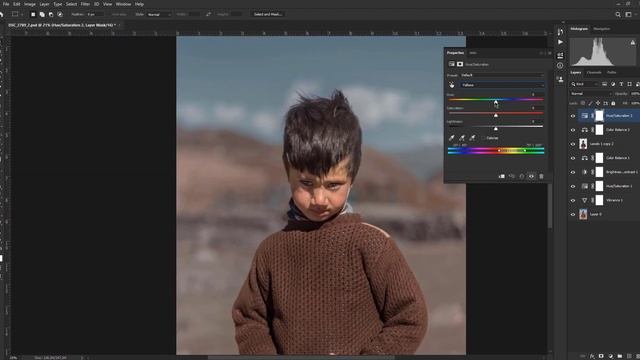Switch to the Navigator tab
Screen dimensions: 640x360
click(x=602, y=29)
